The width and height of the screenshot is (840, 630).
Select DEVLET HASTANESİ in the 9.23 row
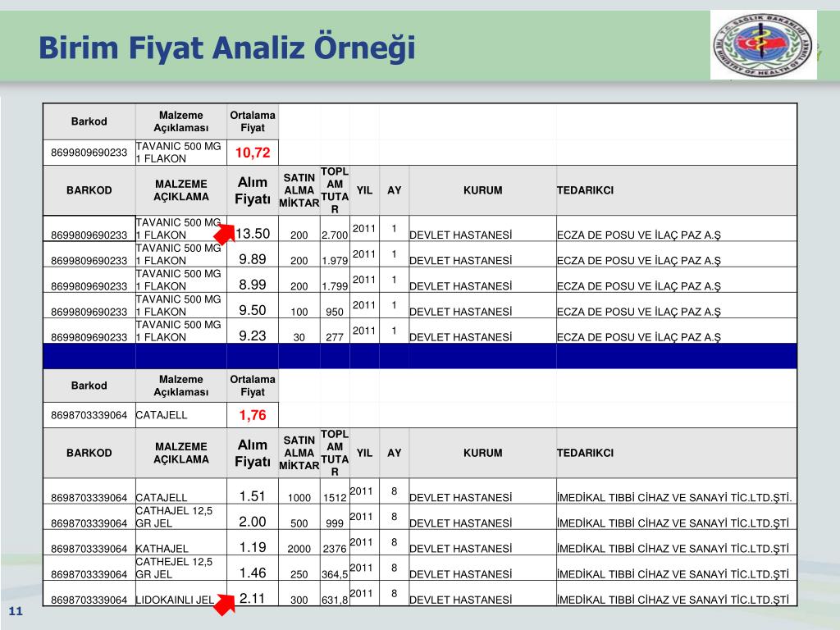tap(461, 337)
